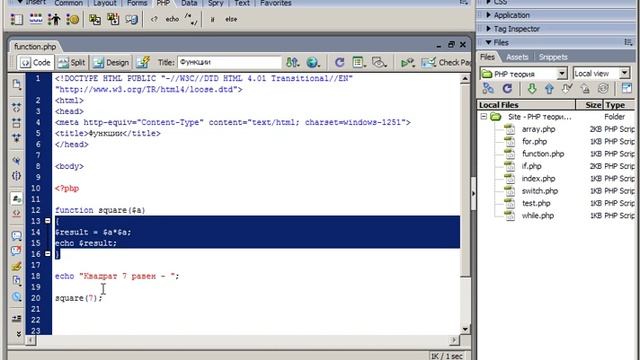Insert PHP if statement icon
The height and width of the screenshot is (360, 640).
point(212,19)
